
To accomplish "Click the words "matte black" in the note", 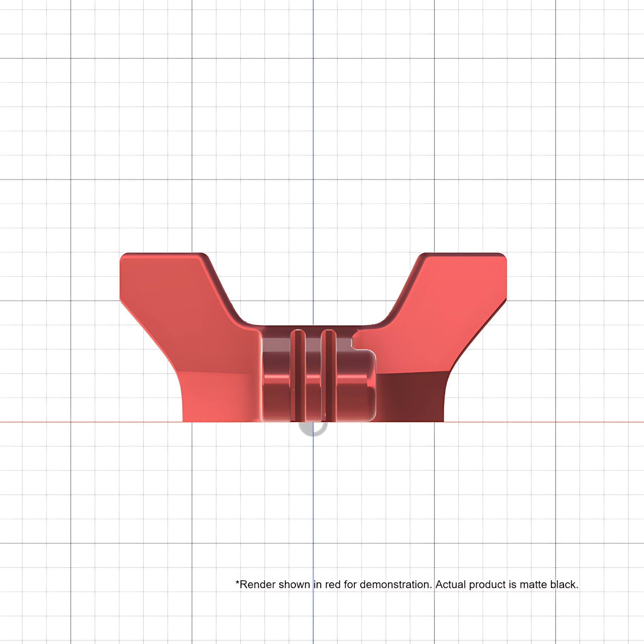I will click(x=549, y=584).
